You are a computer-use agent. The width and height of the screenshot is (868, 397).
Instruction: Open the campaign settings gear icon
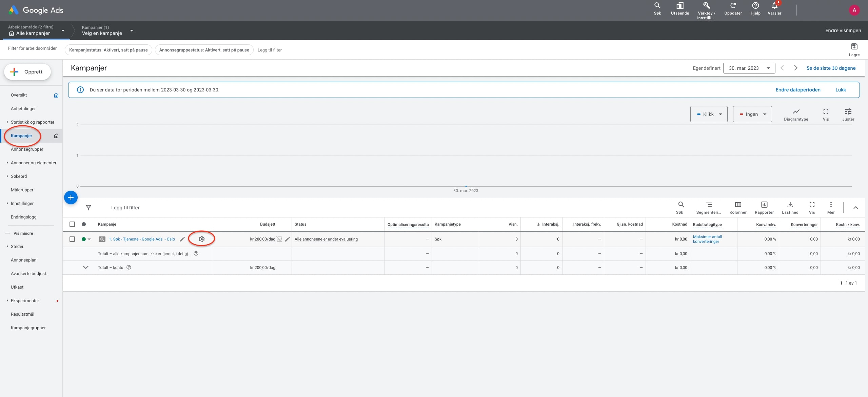202,239
